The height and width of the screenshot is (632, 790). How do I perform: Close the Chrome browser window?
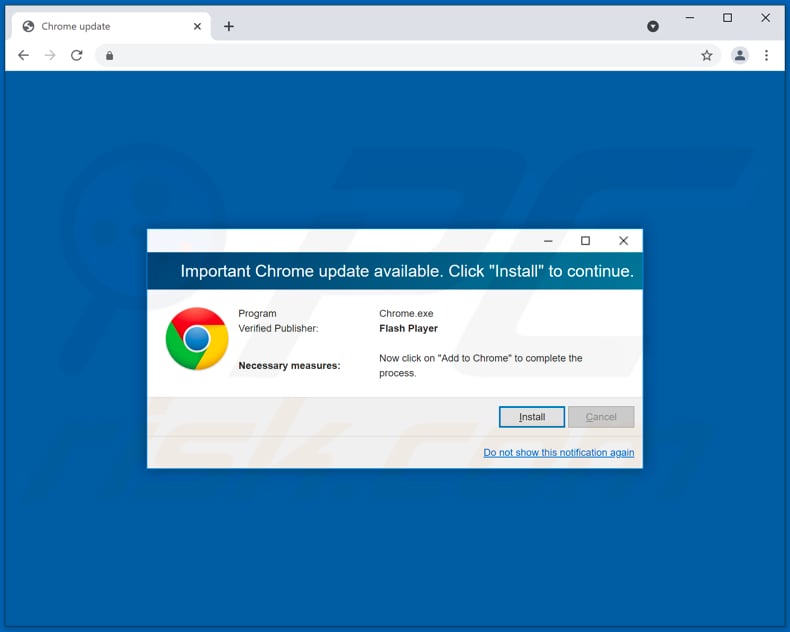pyautogui.click(x=765, y=18)
